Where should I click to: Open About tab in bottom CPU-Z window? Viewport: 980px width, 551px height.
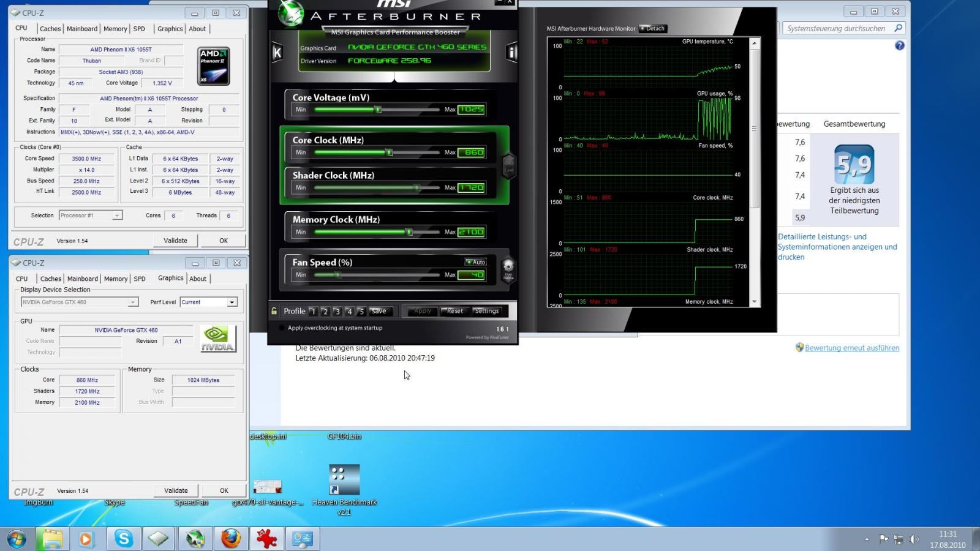(198, 279)
